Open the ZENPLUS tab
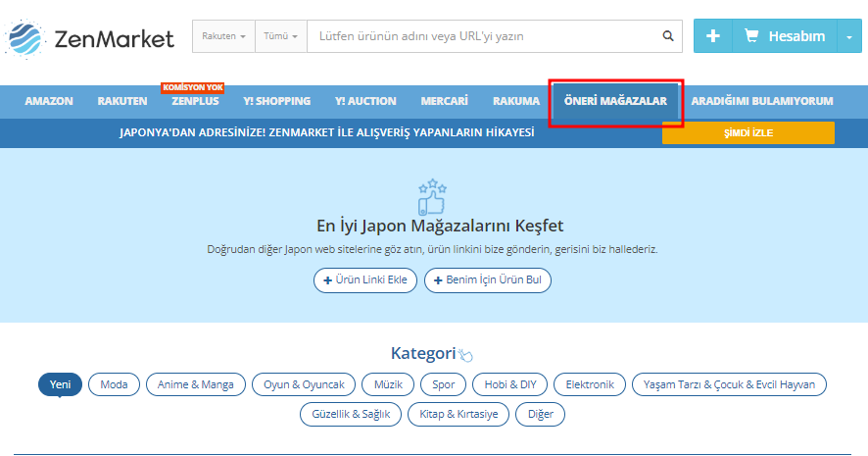Image resolution: width=868 pixels, height=456 pixels. click(195, 101)
